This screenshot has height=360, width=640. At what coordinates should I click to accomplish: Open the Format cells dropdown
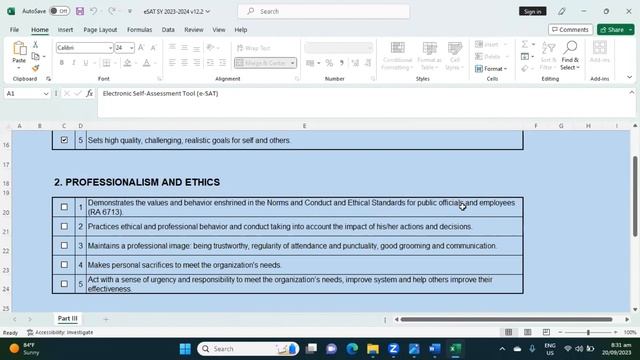point(491,69)
